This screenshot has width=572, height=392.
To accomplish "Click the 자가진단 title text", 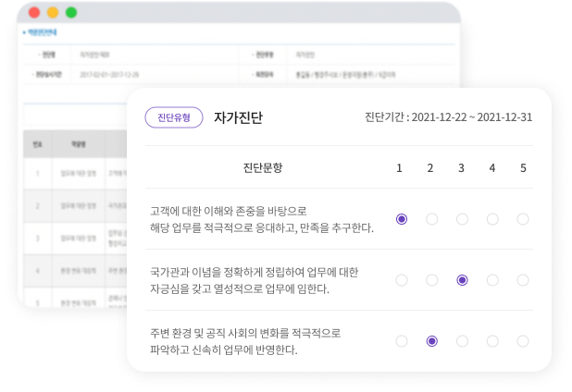I will (238, 117).
